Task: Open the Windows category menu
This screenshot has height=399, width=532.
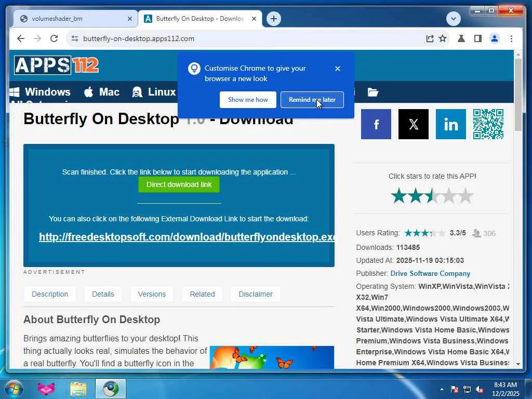Action: 40,92
